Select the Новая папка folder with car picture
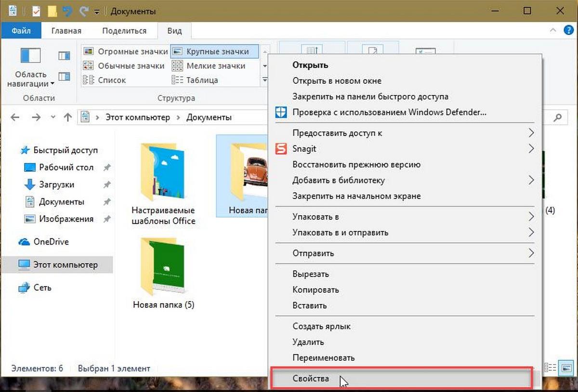This screenshot has width=578, height=392. (x=243, y=176)
